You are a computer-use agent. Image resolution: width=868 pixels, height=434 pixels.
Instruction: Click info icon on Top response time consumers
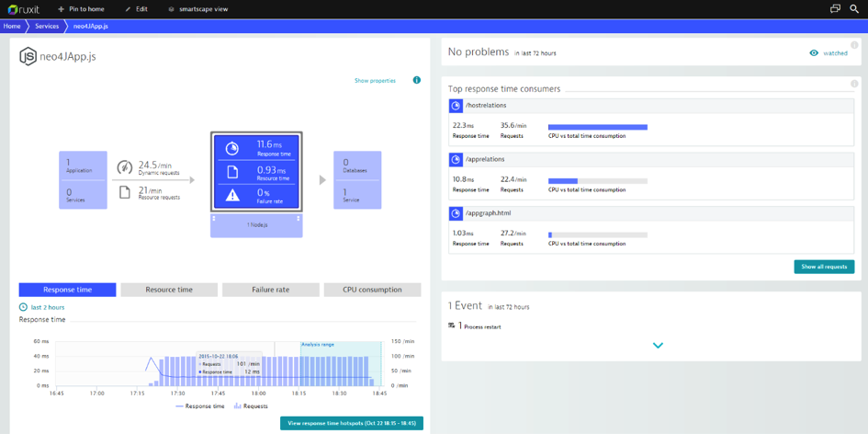(x=854, y=85)
